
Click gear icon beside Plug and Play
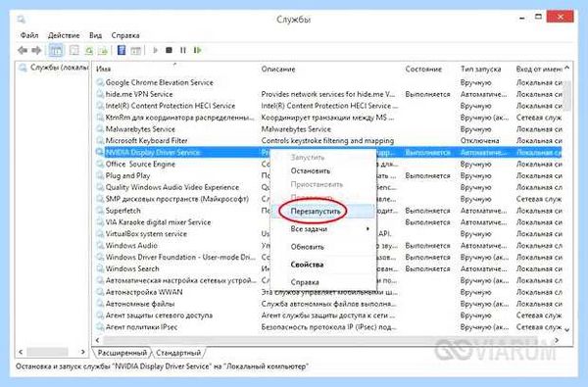[100, 175]
